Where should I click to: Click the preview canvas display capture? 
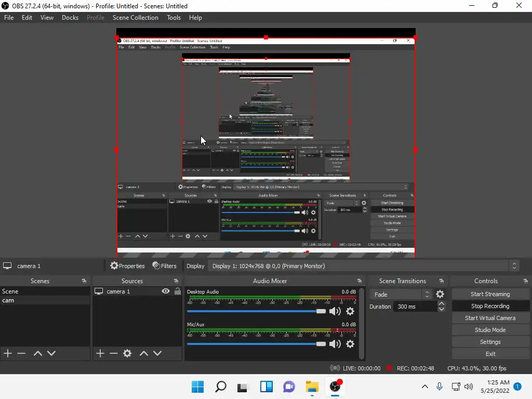[x=266, y=147]
